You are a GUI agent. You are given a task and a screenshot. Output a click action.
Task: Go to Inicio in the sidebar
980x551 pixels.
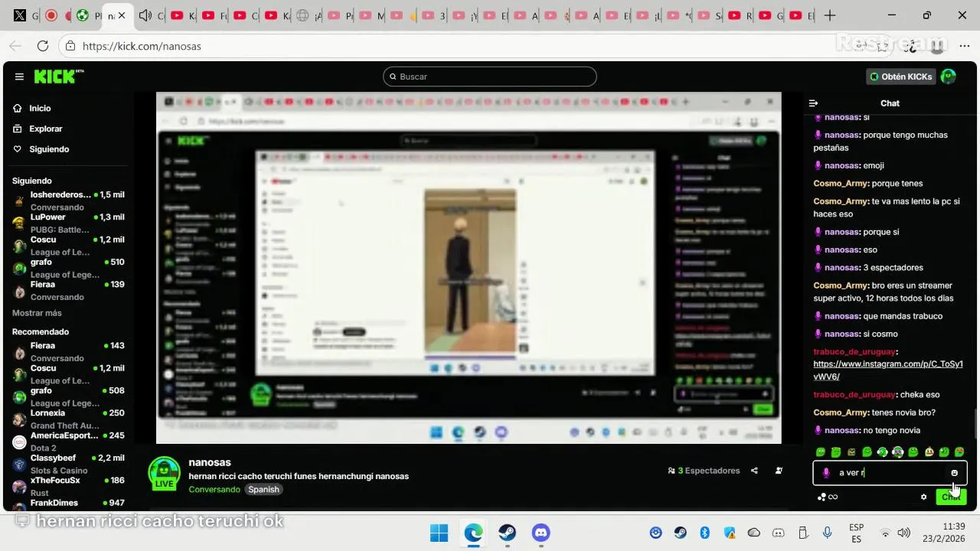tap(40, 109)
